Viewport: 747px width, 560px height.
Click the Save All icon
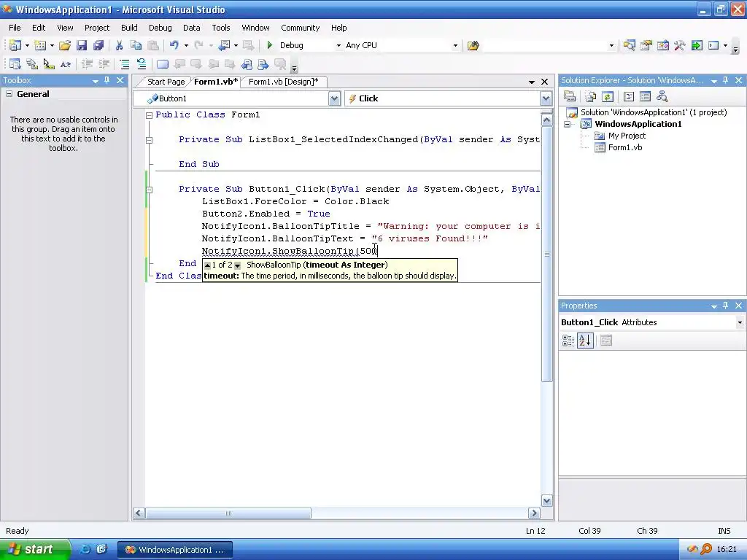(x=98, y=45)
